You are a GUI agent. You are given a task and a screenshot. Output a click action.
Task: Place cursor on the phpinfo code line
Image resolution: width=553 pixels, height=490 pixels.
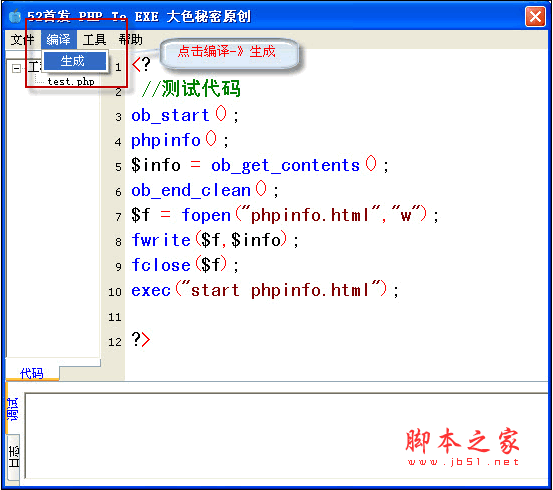click(180, 140)
